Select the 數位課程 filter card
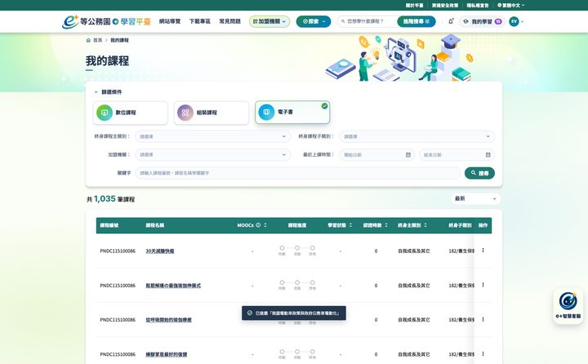The width and height of the screenshot is (588, 364). click(130, 113)
